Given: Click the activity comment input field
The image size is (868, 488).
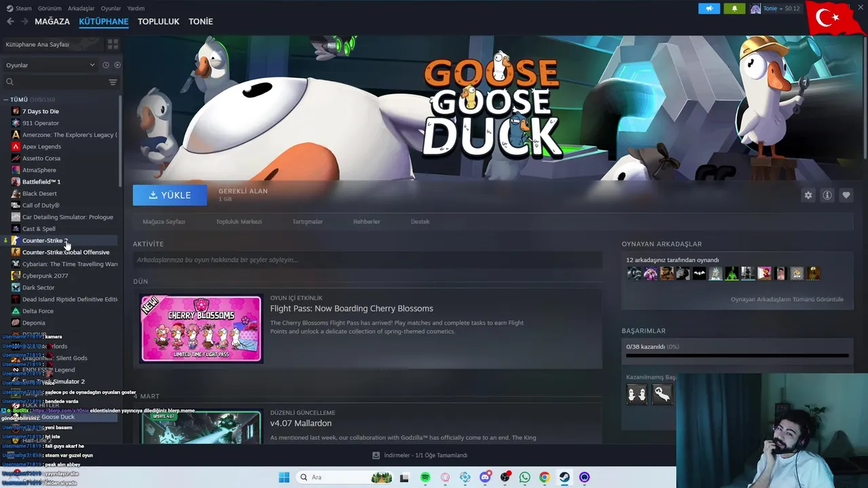Looking at the screenshot, I should (368, 260).
